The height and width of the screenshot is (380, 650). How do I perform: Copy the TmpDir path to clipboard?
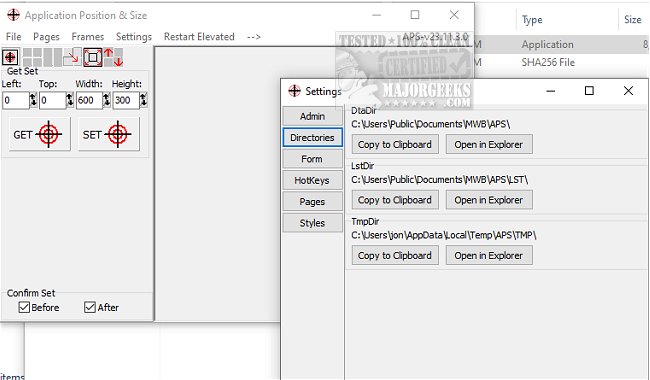tap(395, 256)
